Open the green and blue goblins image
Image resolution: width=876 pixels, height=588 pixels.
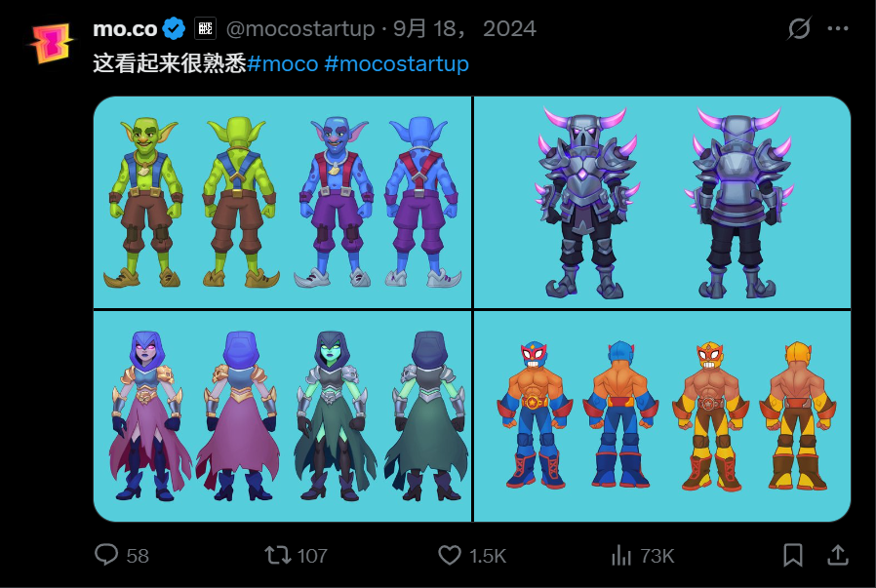pos(283,202)
